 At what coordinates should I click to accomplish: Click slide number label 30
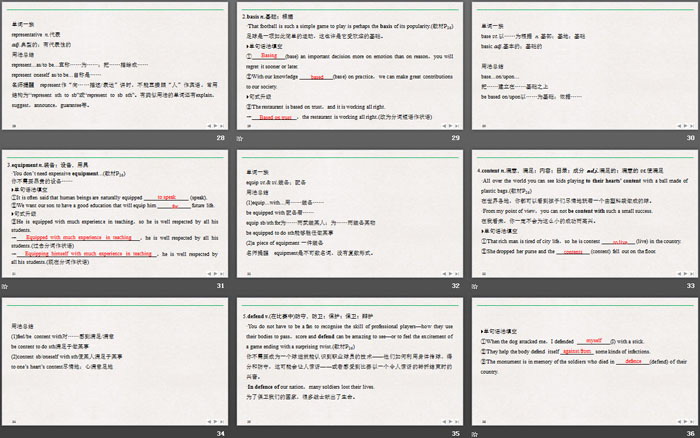click(x=691, y=138)
